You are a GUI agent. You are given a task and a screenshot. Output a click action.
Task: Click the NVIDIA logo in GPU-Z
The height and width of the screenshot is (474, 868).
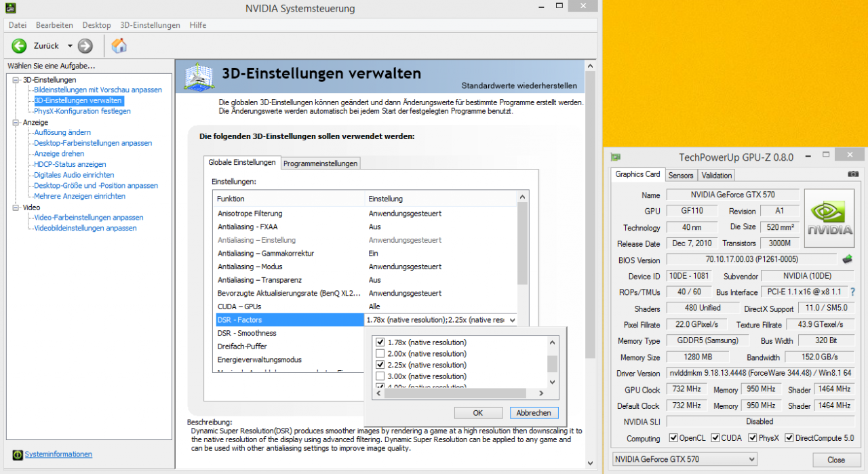click(x=829, y=218)
